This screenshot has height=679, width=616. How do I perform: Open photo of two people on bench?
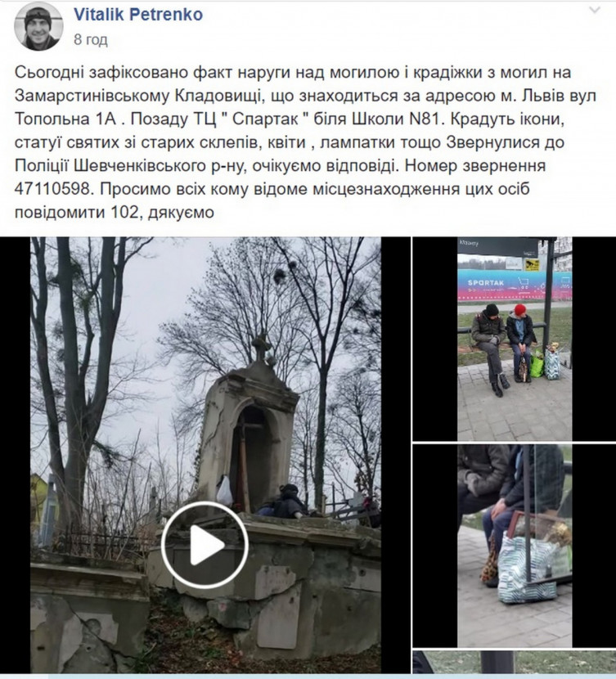click(515, 339)
